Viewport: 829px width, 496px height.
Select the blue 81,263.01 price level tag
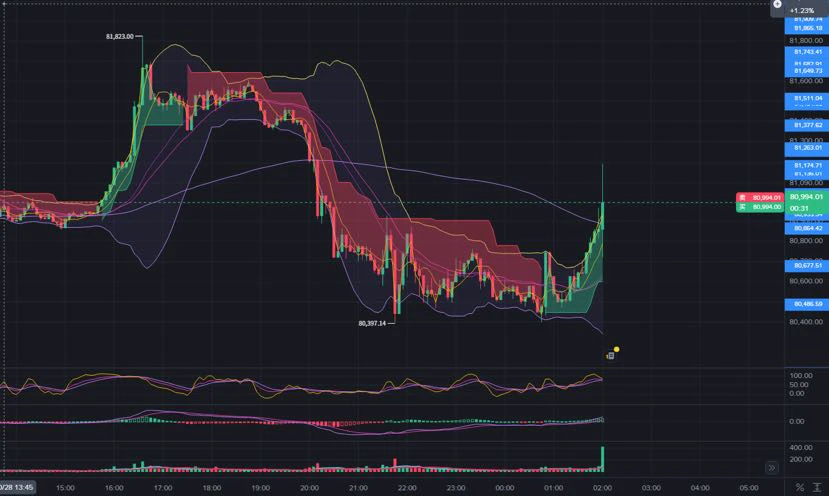point(807,148)
